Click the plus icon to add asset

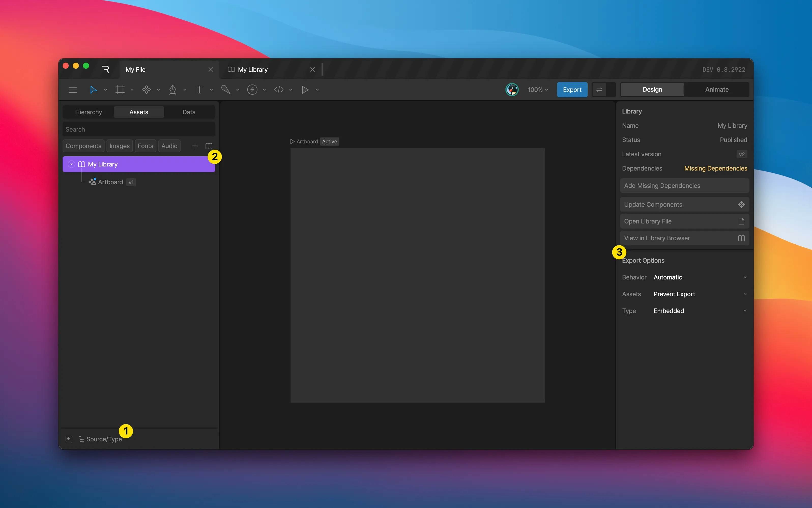point(195,146)
